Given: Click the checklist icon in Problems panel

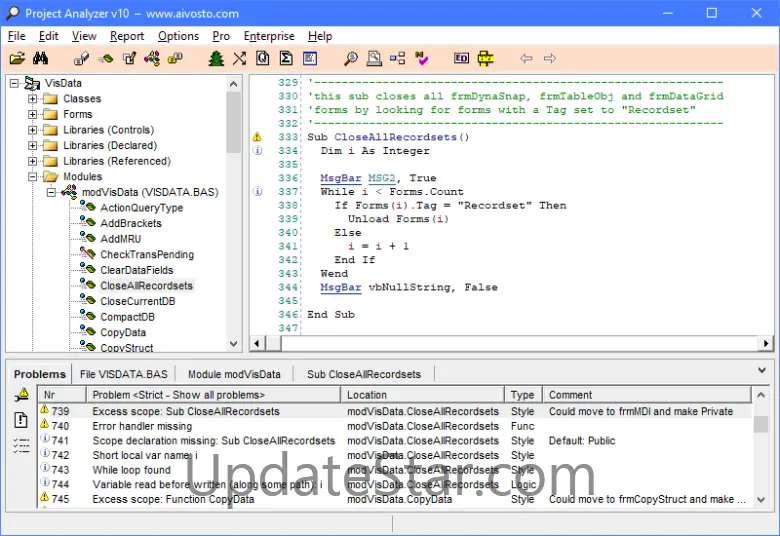Looking at the screenshot, I should point(21,445).
